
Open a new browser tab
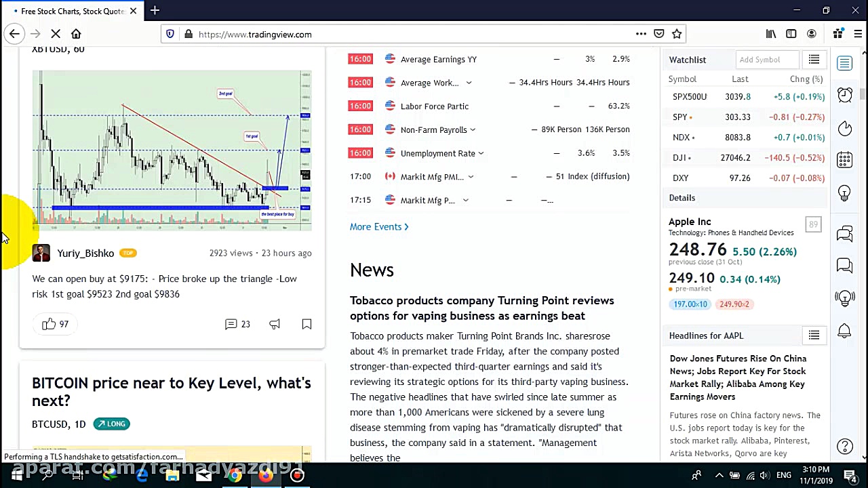point(155,11)
